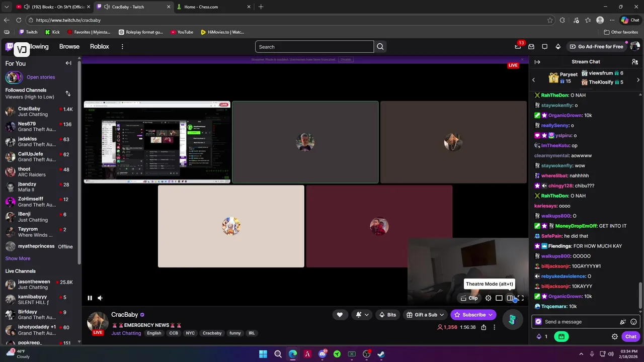This screenshot has width=644, height=362.
Task: Open Steam from taskbar
Action: [x=381, y=354]
